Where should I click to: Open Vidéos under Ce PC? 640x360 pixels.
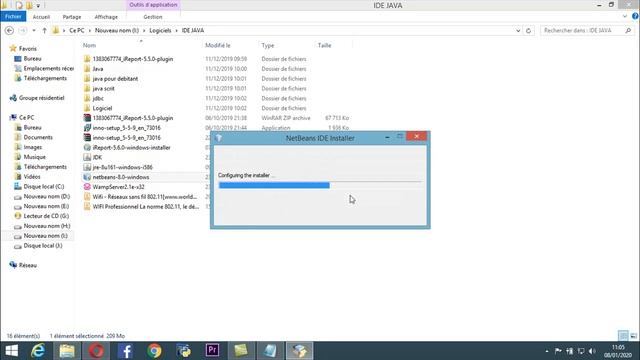point(32,177)
